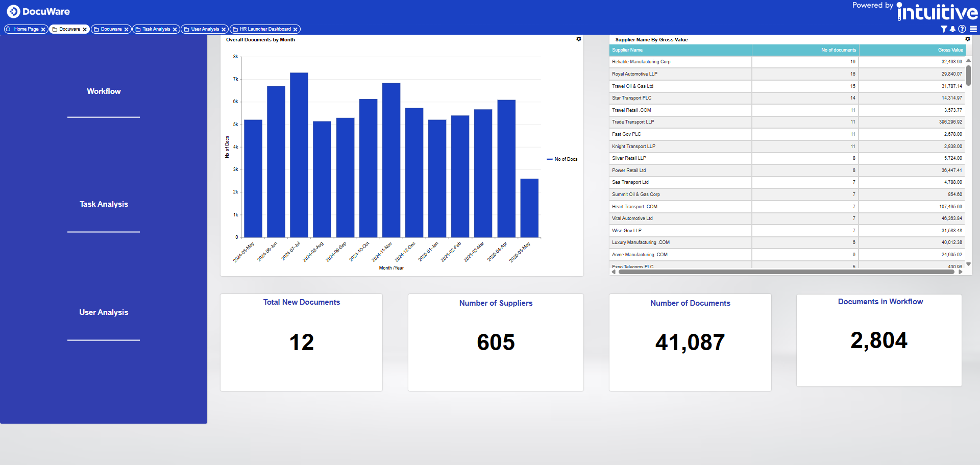Click the 2024-07-Jul bar in chart

299,155
